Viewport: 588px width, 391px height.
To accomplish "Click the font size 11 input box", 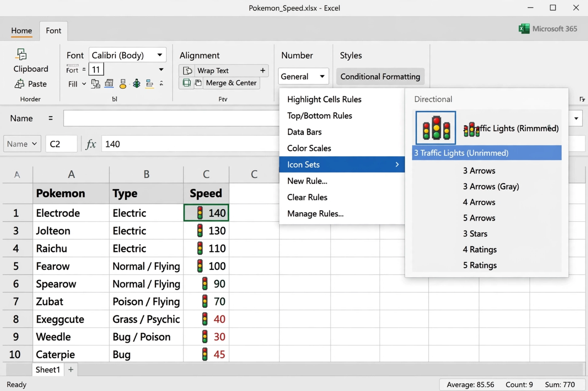I will [x=96, y=70].
